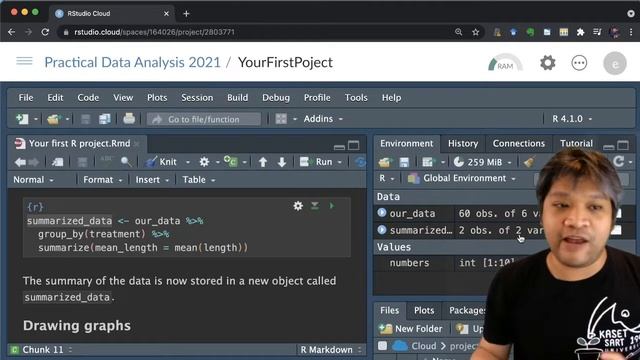Click run all chunks above icon
Screen dimensions: 640x360
[x=315, y=206]
